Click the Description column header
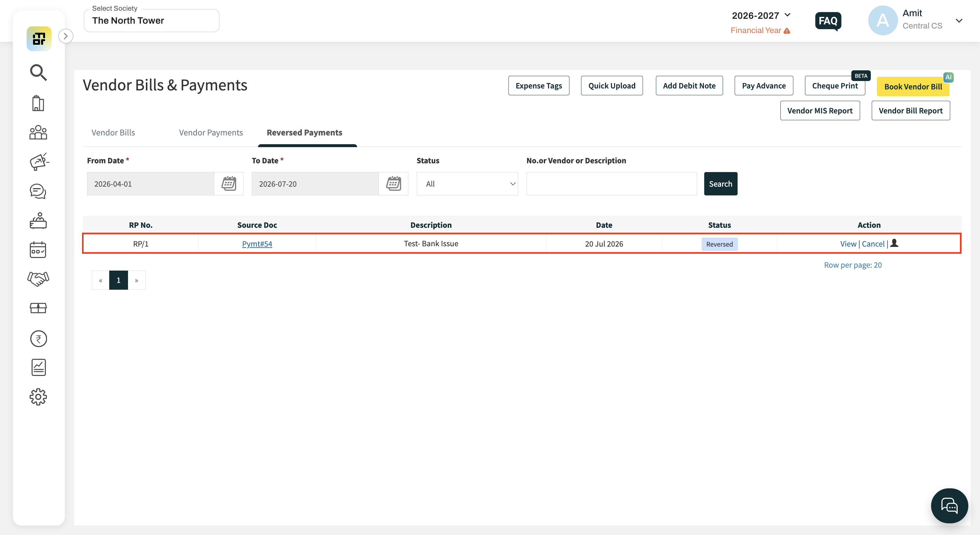The height and width of the screenshot is (535, 980). coord(431,225)
